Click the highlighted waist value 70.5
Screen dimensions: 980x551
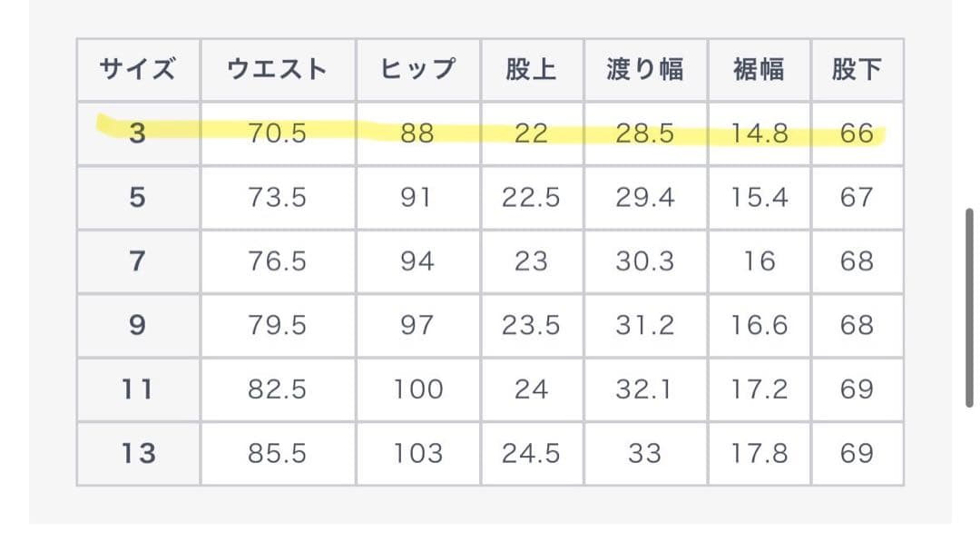[278, 134]
